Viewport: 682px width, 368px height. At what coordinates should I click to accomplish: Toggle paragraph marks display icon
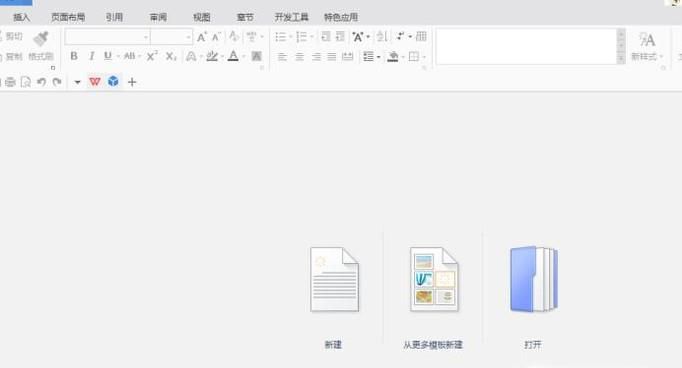tap(401, 37)
